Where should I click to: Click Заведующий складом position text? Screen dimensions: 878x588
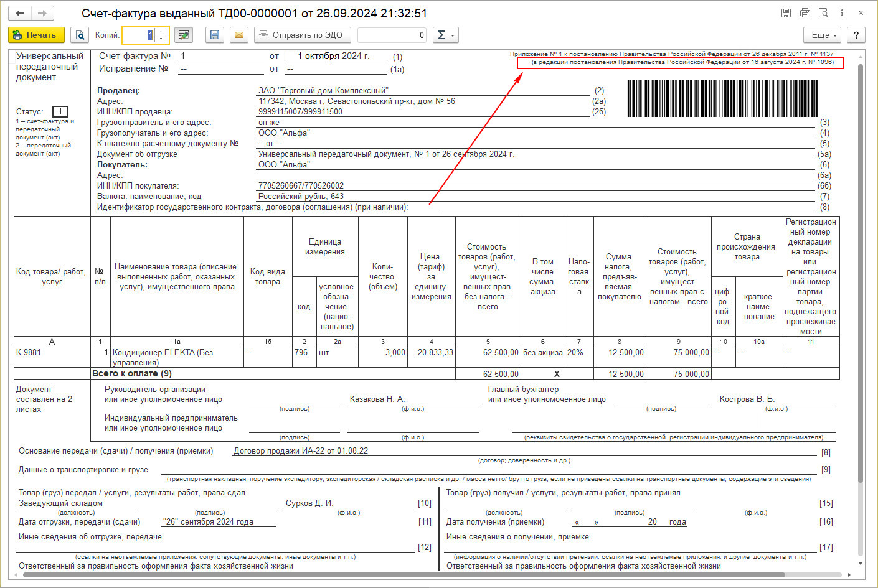(60, 503)
